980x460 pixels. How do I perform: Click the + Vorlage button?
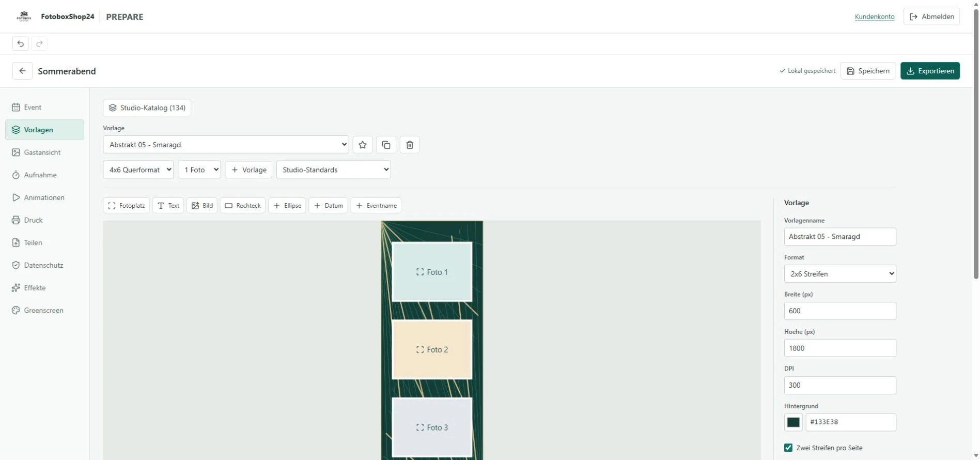tap(248, 170)
